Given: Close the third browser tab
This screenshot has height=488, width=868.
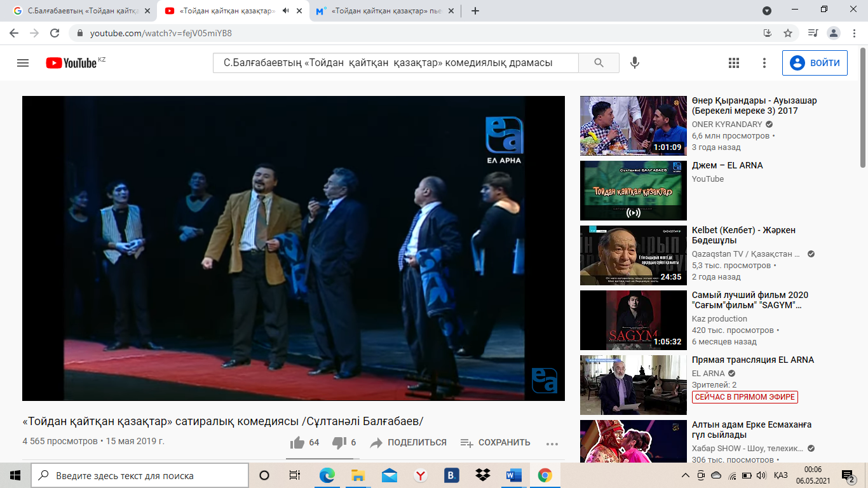Looking at the screenshot, I should (x=451, y=11).
